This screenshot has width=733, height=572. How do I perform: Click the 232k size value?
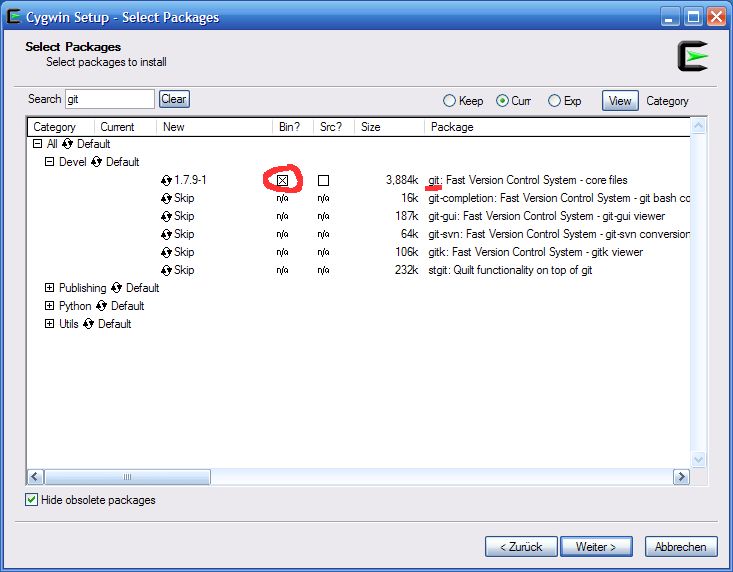tap(406, 270)
